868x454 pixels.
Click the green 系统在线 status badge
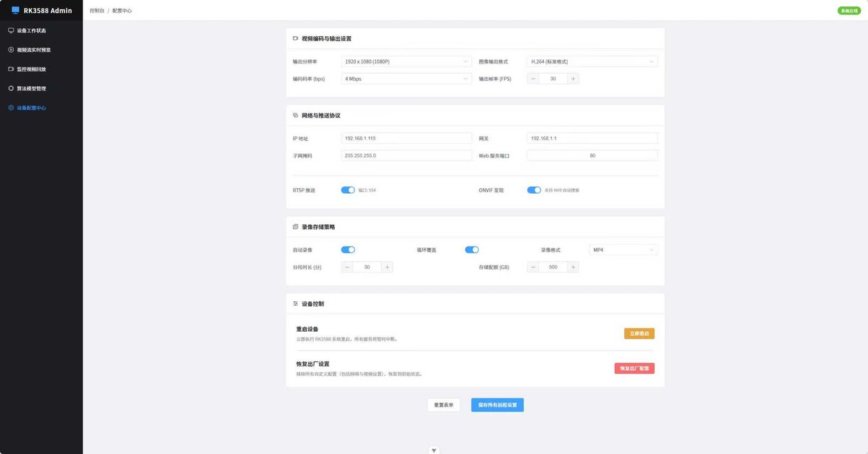click(849, 11)
